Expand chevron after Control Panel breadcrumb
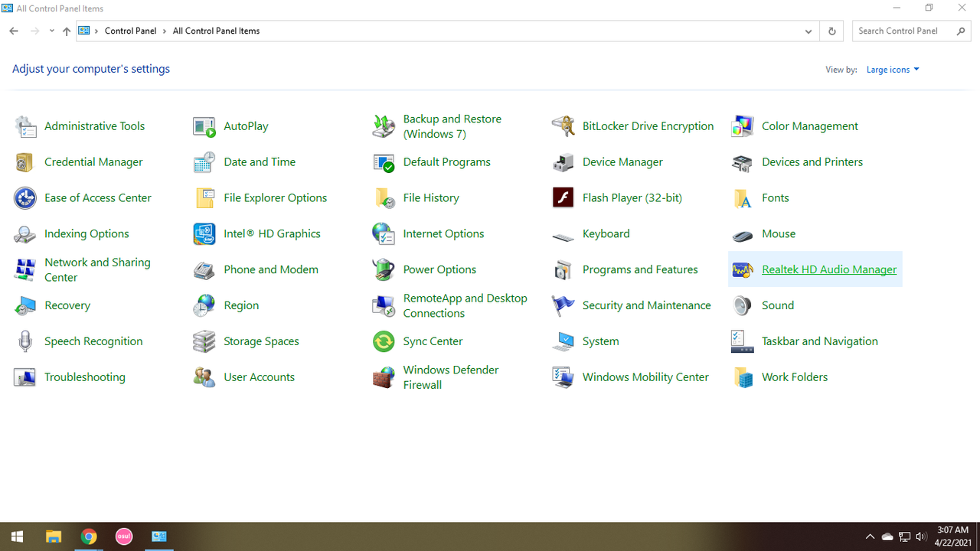The height and width of the screenshot is (551, 980). pyautogui.click(x=165, y=31)
